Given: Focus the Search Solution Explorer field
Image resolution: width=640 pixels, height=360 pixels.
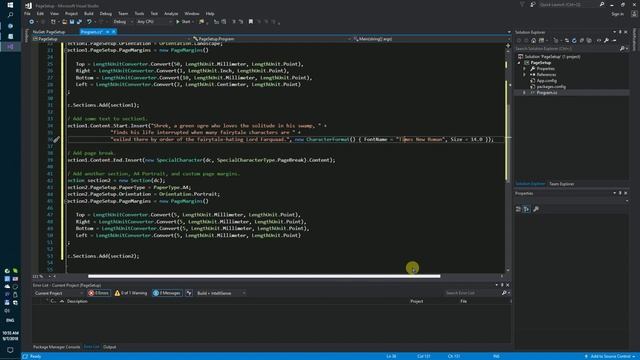Looking at the screenshot, I should (x=567, y=49).
